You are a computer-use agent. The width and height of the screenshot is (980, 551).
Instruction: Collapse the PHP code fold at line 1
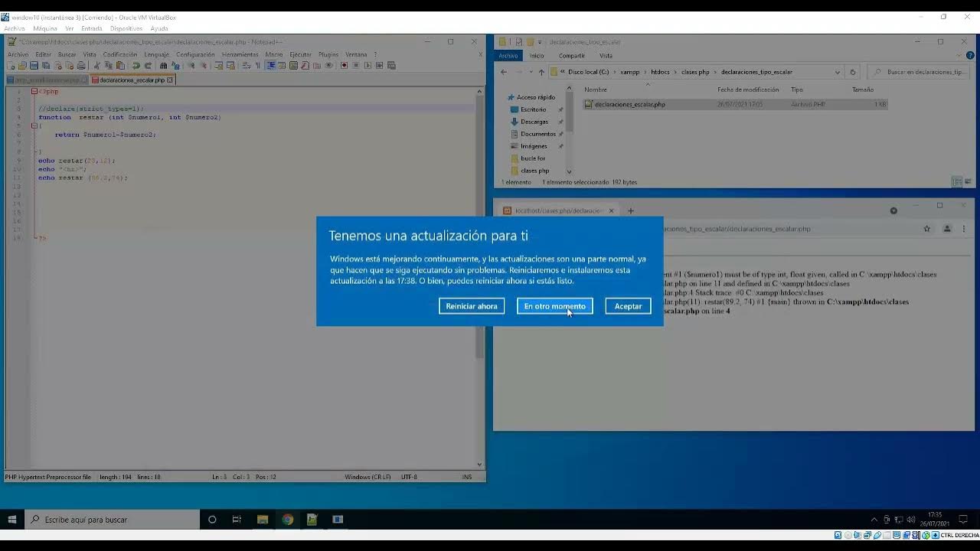tap(34, 91)
